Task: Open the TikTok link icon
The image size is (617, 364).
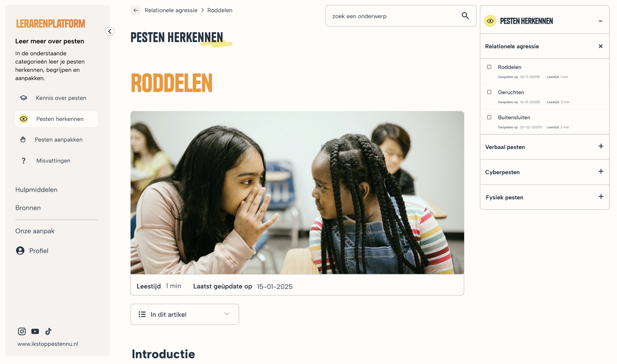Action: (48, 332)
